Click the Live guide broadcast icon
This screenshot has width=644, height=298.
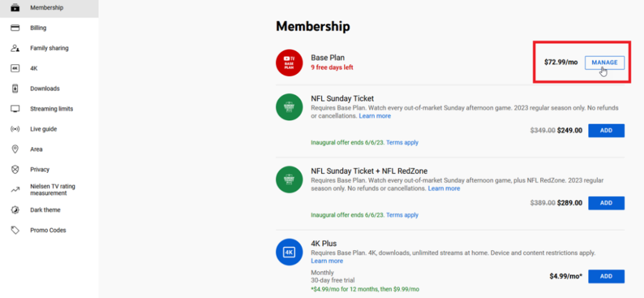tap(15, 129)
